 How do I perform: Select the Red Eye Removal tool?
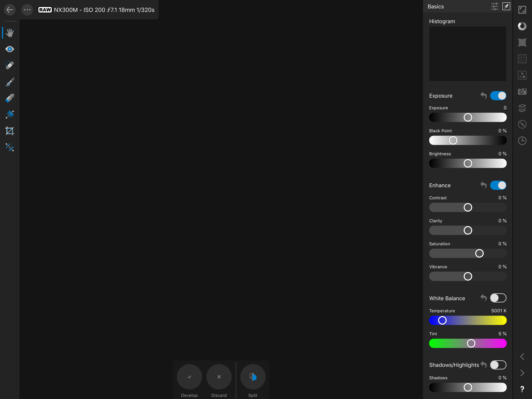pos(10,49)
